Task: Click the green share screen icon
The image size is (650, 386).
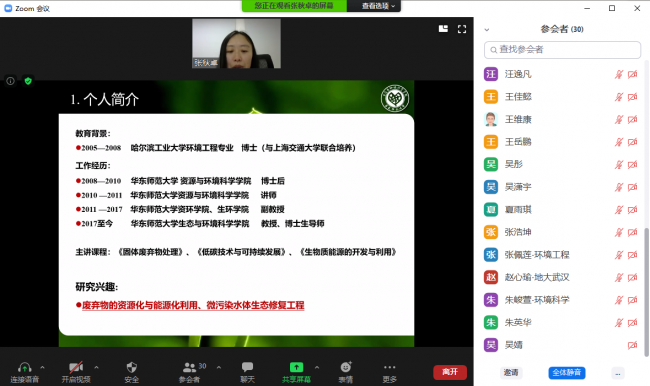Action: coord(296,367)
